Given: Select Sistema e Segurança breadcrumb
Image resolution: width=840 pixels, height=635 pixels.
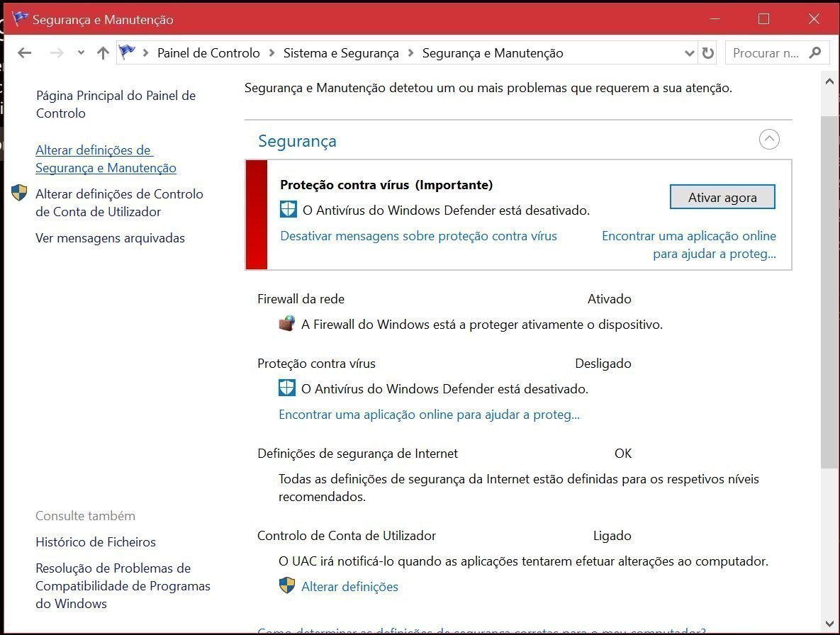Looking at the screenshot, I should tap(341, 53).
